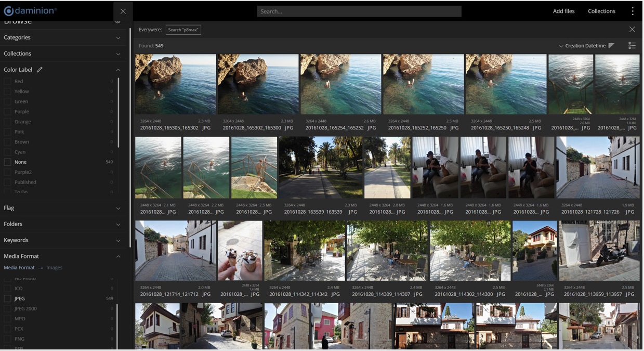The image size is (644, 351).
Task: Open the 20161028_165305 photo thumbnail
Action: (175, 84)
